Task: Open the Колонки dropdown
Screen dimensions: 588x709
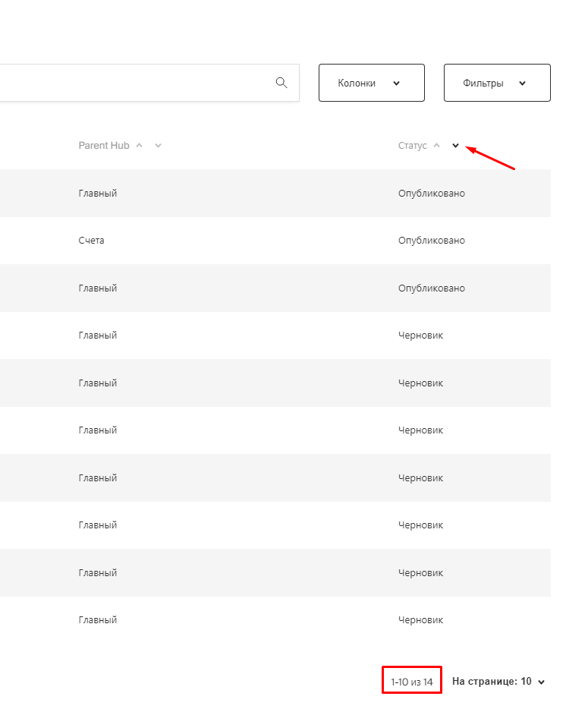Action: (x=371, y=83)
